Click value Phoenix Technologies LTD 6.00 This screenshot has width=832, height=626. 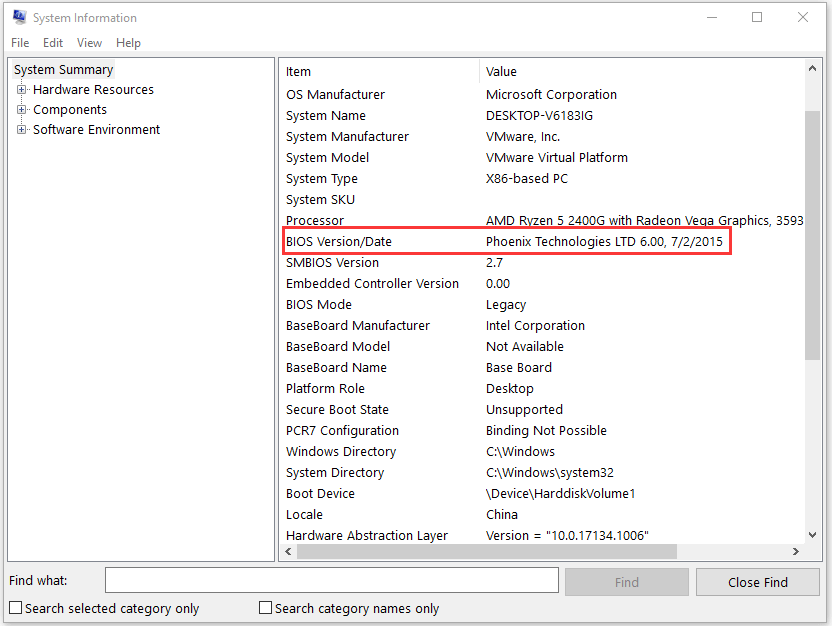[x=575, y=242]
